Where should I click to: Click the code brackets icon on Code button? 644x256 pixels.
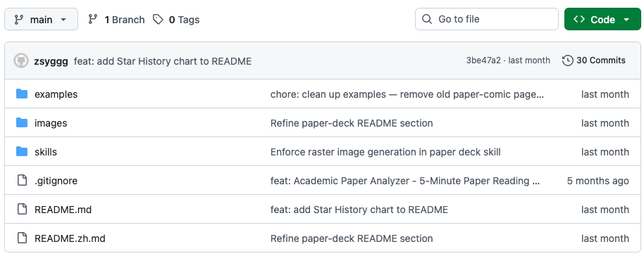[579, 19]
